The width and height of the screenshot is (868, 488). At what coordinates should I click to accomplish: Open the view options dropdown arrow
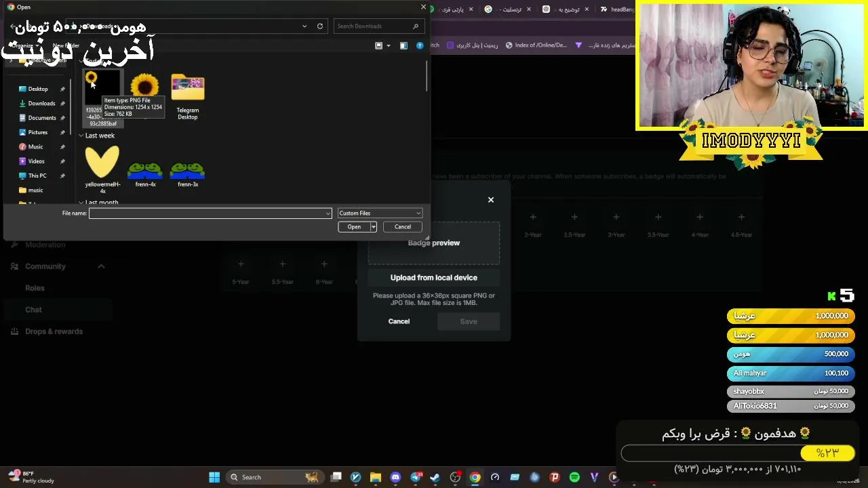tap(389, 45)
